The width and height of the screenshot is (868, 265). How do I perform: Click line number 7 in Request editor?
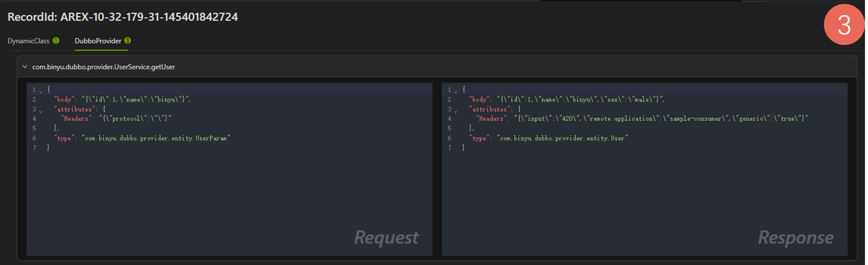34,148
